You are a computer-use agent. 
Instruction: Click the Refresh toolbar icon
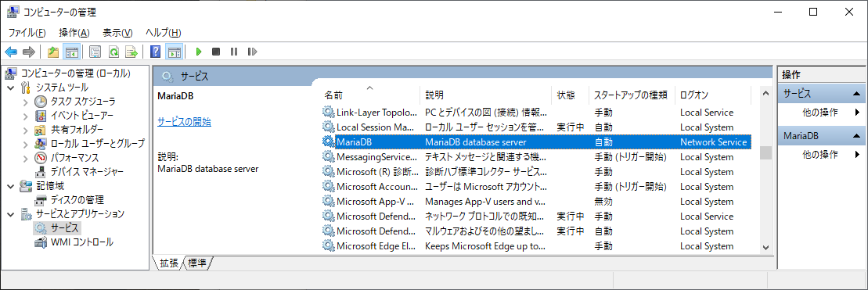113,52
